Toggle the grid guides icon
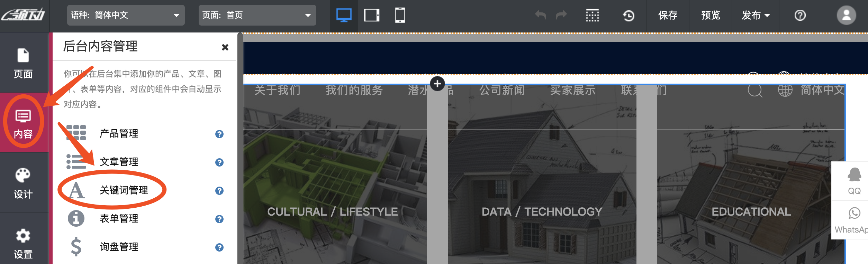Image resolution: width=868 pixels, height=264 pixels. 592,15
